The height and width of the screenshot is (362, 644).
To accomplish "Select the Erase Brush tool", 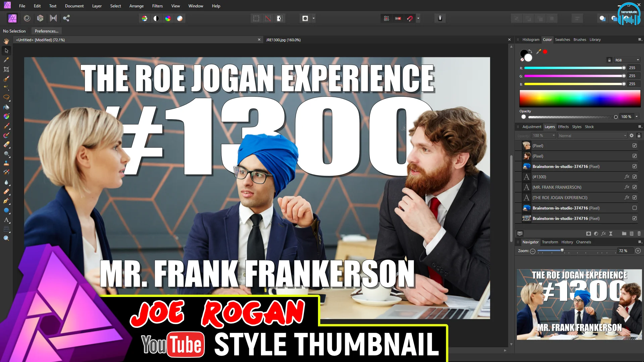I will [x=6, y=145].
